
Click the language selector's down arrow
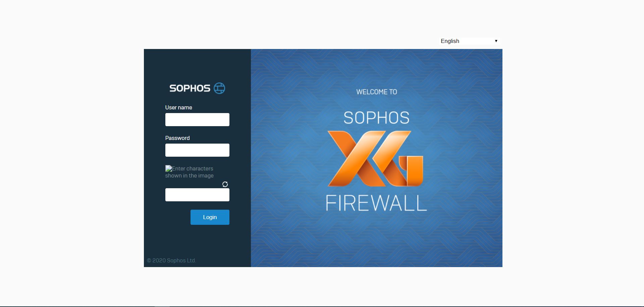pos(496,41)
